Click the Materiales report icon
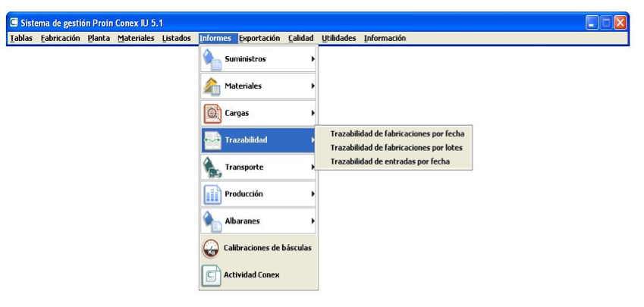 click(212, 86)
